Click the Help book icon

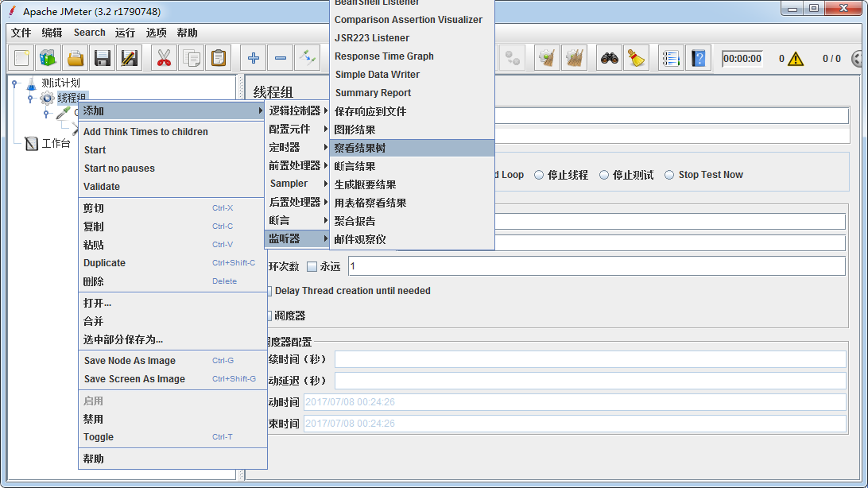698,58
